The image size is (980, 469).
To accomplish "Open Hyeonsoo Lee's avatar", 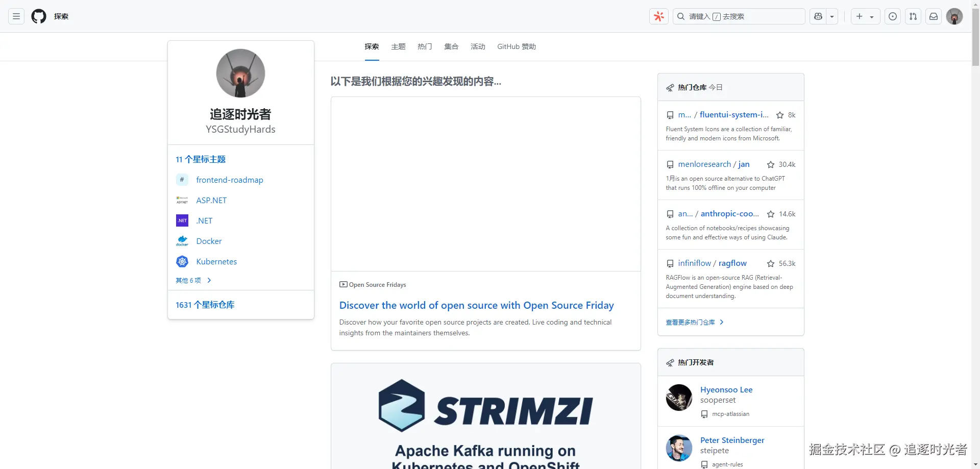I will point(679,398).
